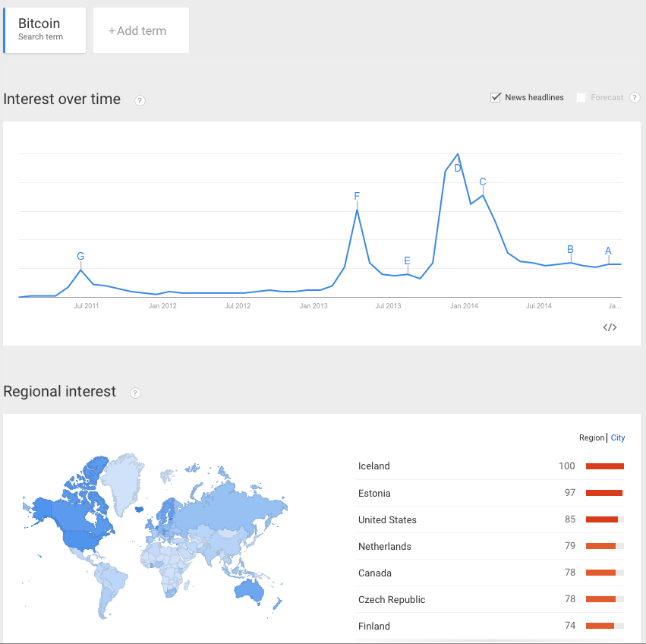This screenshot has height=644, width=646.
Task: Click headline marker A near chart end
Action: click(608, 251)
